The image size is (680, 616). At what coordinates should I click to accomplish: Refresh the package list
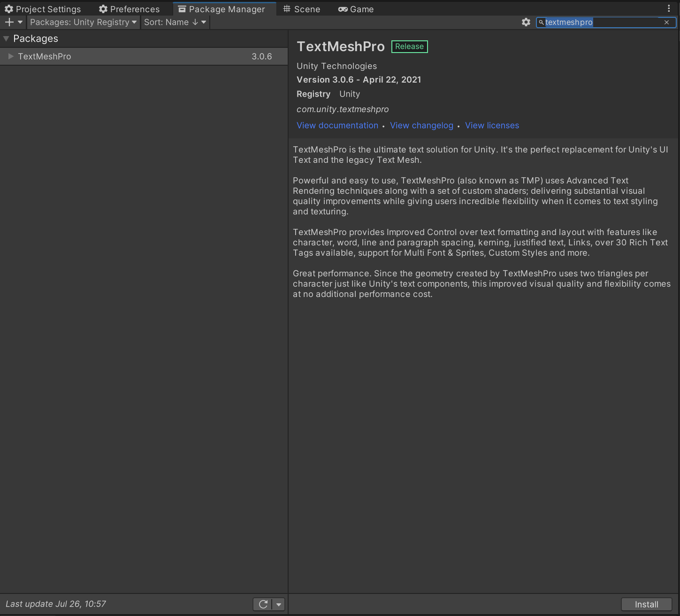pyautogui.click(x=263, y=604)
